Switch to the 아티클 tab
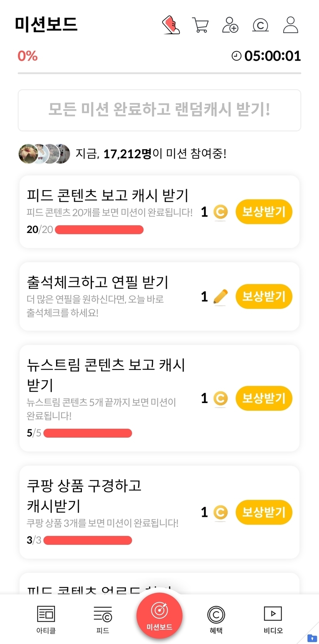The width and height of the screenshot is (319, 644). (x=46, y=619)
